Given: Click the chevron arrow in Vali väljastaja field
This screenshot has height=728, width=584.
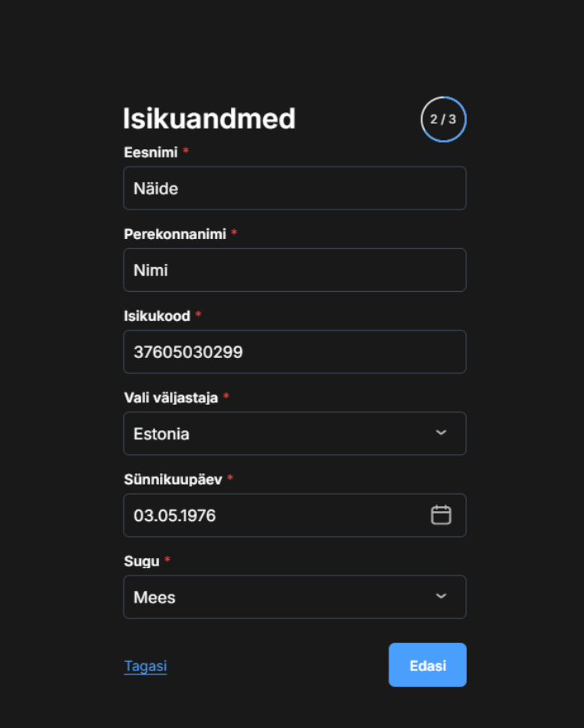Looking at the screenshot, I should 441,433.
